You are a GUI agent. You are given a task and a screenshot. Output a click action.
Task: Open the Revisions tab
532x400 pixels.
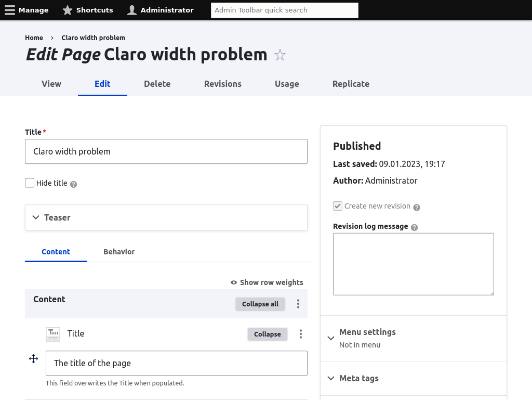coord(222,84)
